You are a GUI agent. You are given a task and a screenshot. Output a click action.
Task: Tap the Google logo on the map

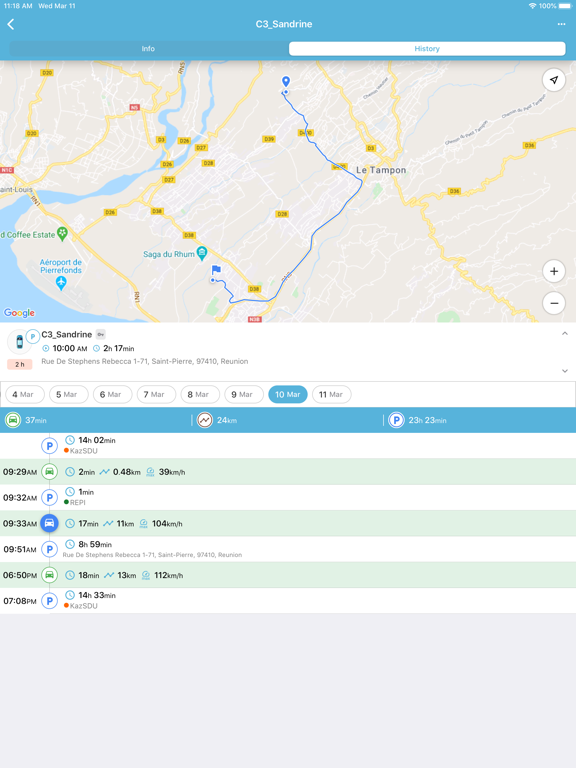(x=20, y=312)
